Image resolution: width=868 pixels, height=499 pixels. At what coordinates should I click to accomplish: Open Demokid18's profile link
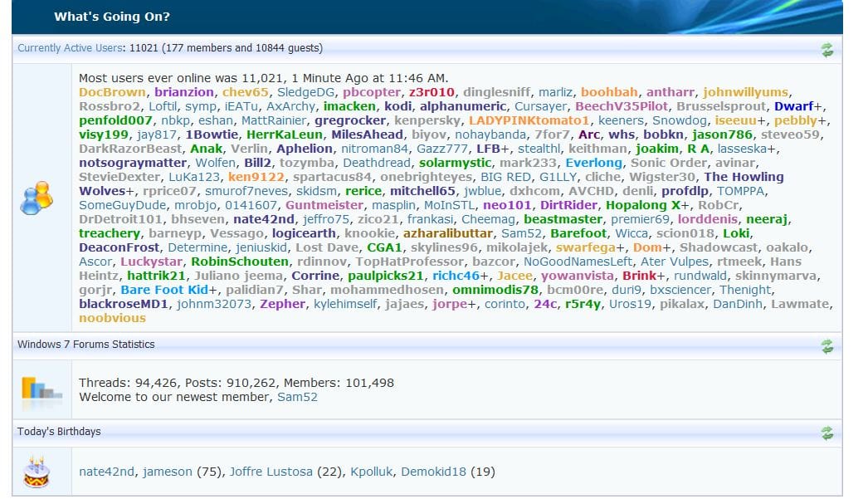coord(433,472)
